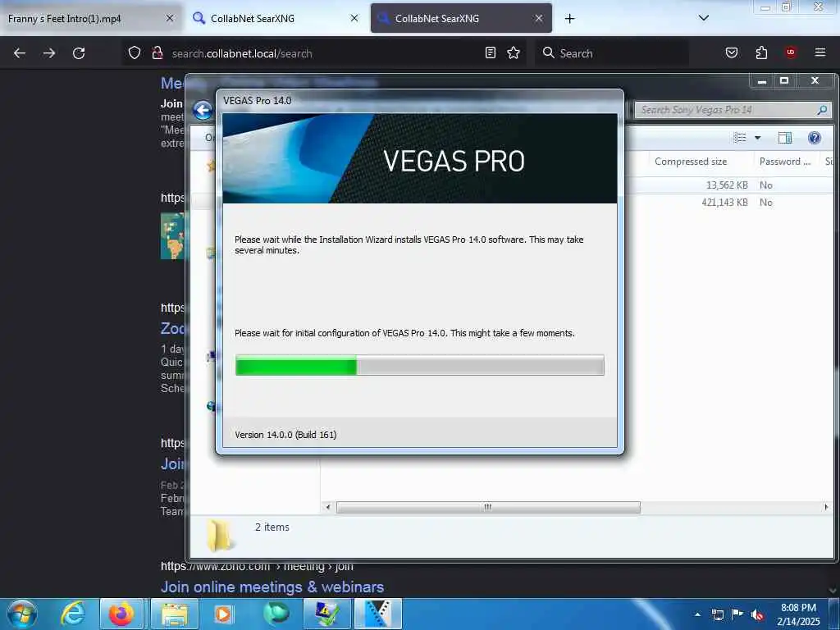Click the scrollbar right arrow in Explorer
The height and width of the screenshot is (630, 840).
pyautogui.click(x=825, y=507)
